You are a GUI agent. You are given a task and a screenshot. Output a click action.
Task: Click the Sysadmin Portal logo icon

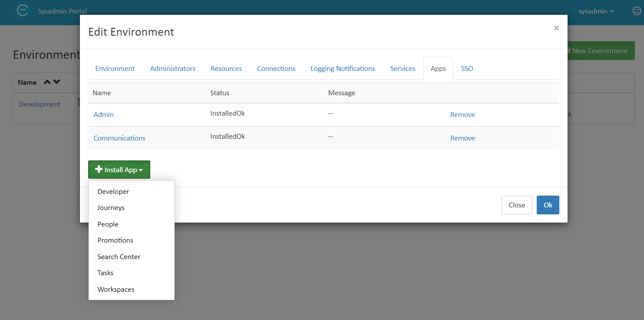(x=23, y=10)
